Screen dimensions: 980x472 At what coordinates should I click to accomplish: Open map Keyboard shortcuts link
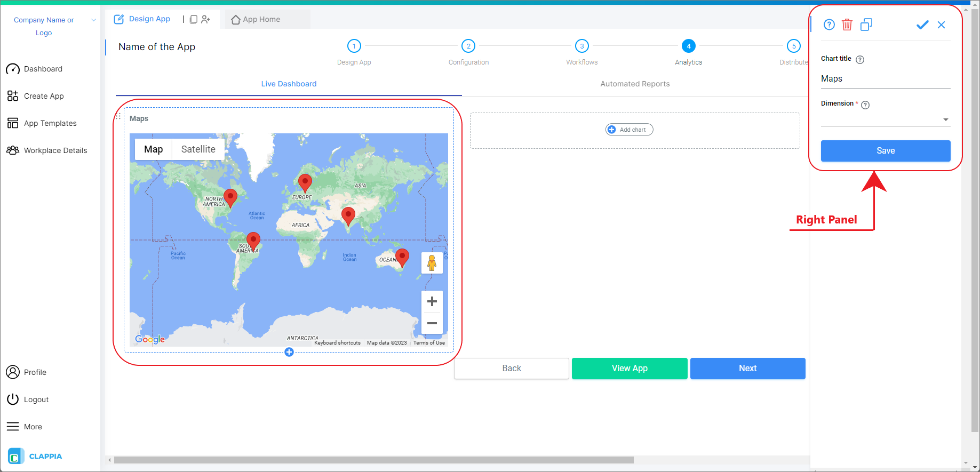(337, 343)
